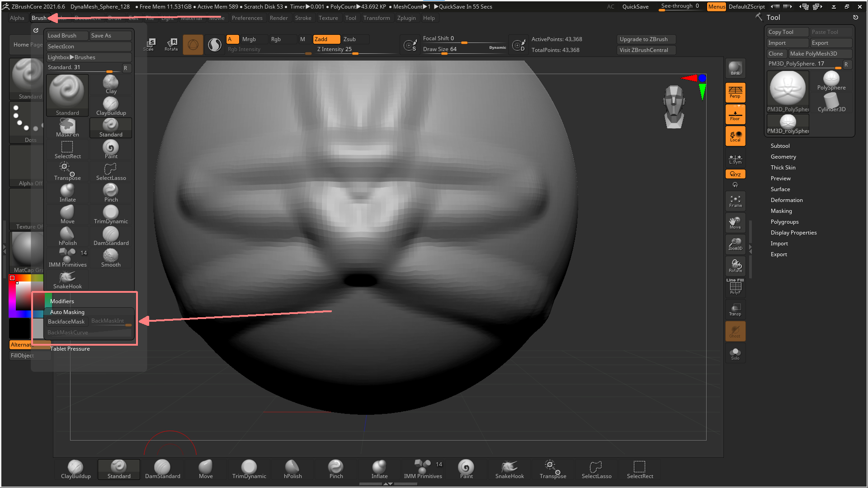The image size is (868, 488).
Task: Open the Preferences menu
Action: click(x=247, y=18)
